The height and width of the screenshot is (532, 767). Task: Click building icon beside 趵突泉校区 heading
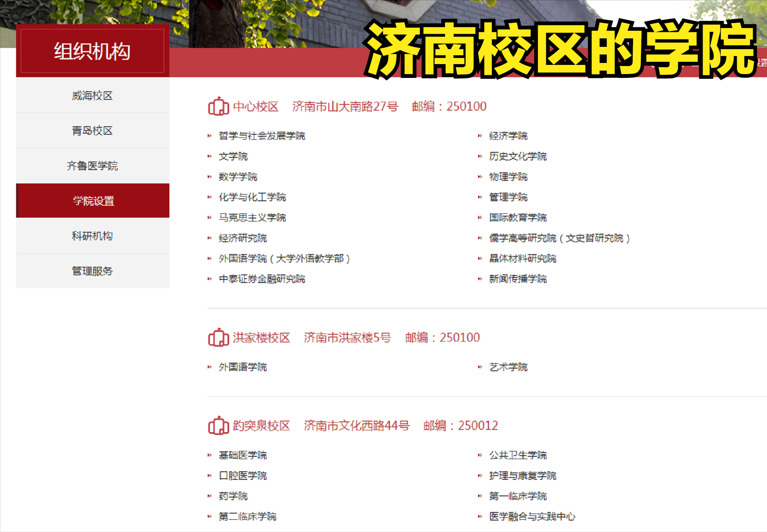tap(218, 425)
